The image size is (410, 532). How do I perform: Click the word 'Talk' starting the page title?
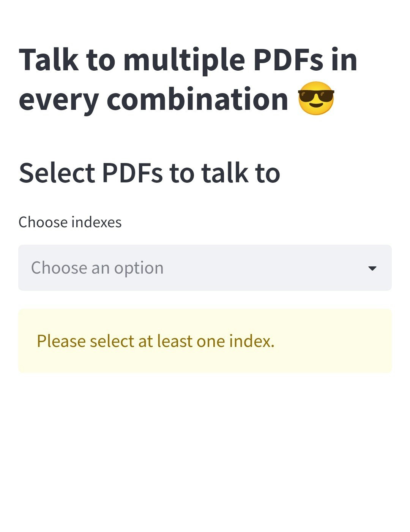click(49, 60)
